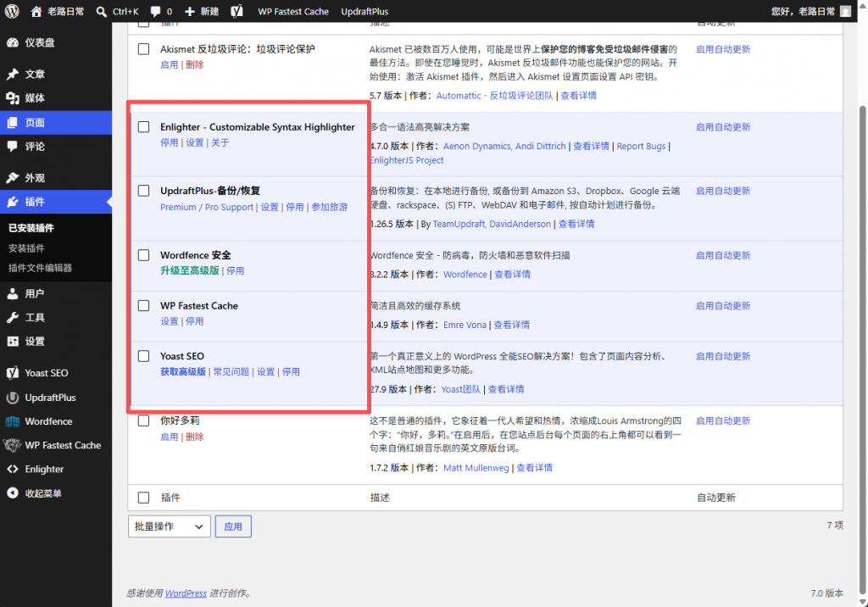Viewport: 868px width, 607px height.
Task: Click the 用户 person icon
Action: click(13, 293)
